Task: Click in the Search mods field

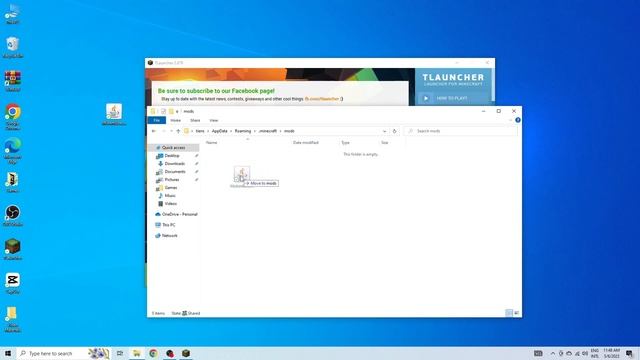Action: coord(461,131)
